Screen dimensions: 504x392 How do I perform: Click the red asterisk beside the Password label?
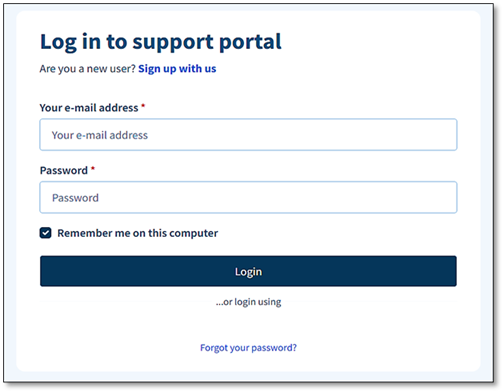click(93, 168)
